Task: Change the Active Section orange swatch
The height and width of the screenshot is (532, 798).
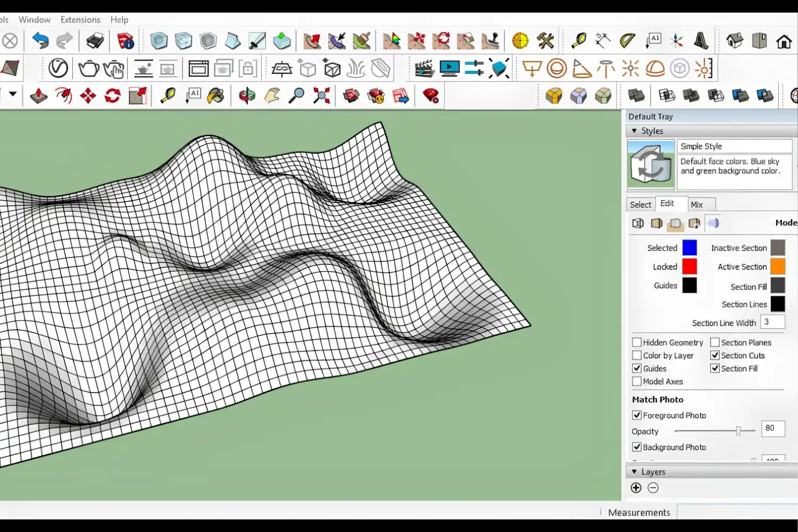Action: [778, 266]
